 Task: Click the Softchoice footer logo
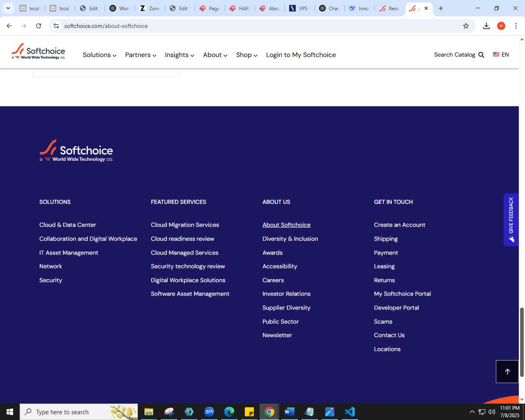pyautogui.click(x=76, y=151)
